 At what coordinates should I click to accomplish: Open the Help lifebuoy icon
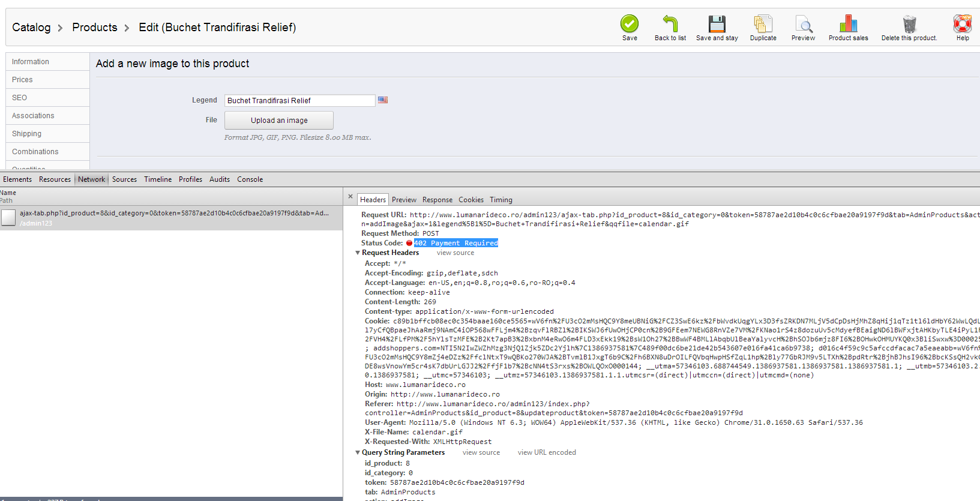click(963, 24)
